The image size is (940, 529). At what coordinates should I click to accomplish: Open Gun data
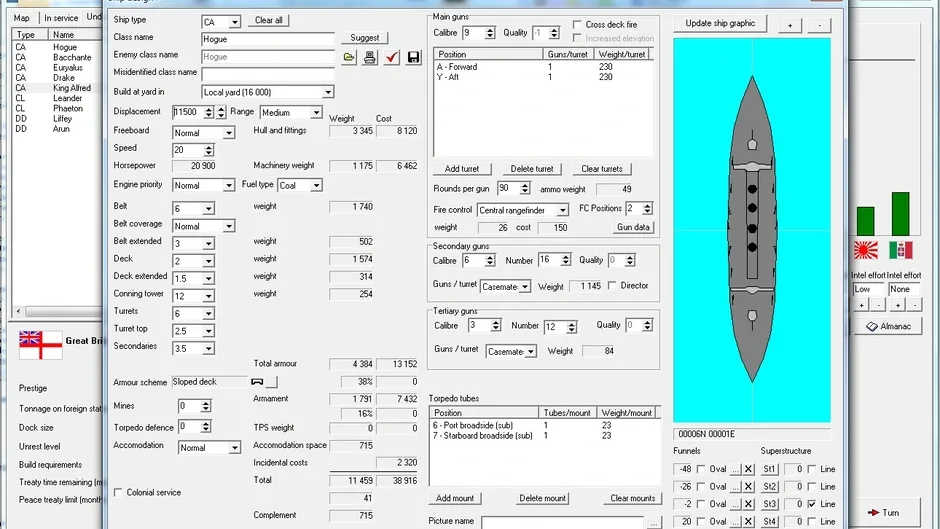coord(633,227)
